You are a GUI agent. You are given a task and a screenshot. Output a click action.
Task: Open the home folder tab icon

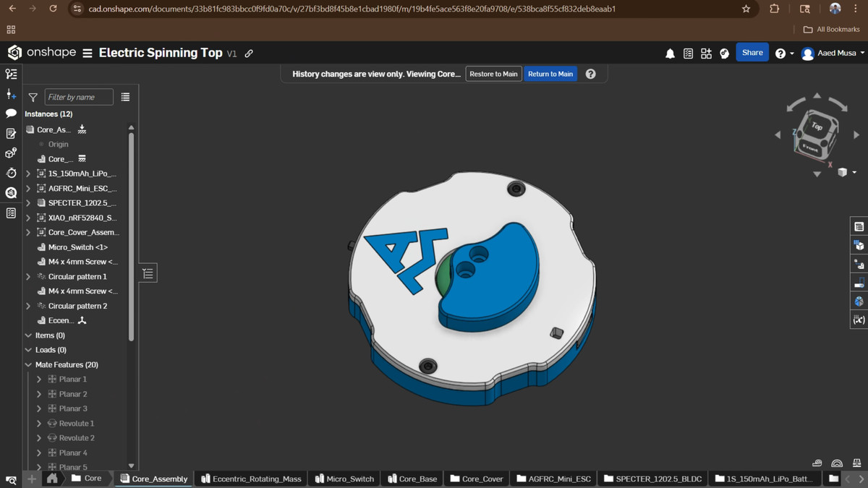pyautogui.click(x=52, y=479)
